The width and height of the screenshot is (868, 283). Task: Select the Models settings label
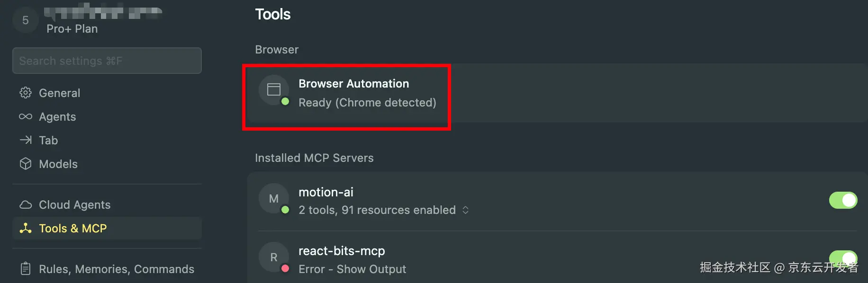tap(58, 164)
